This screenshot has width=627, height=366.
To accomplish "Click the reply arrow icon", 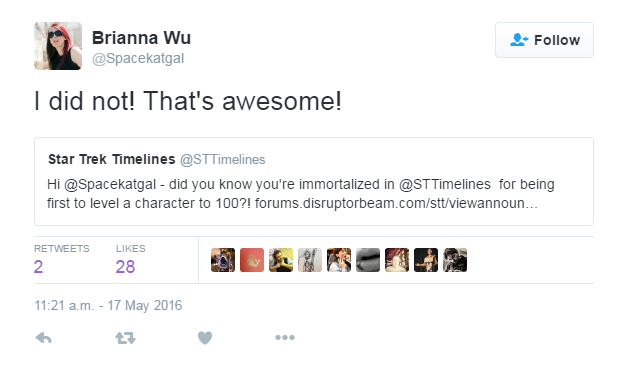I will coord(44,338).
